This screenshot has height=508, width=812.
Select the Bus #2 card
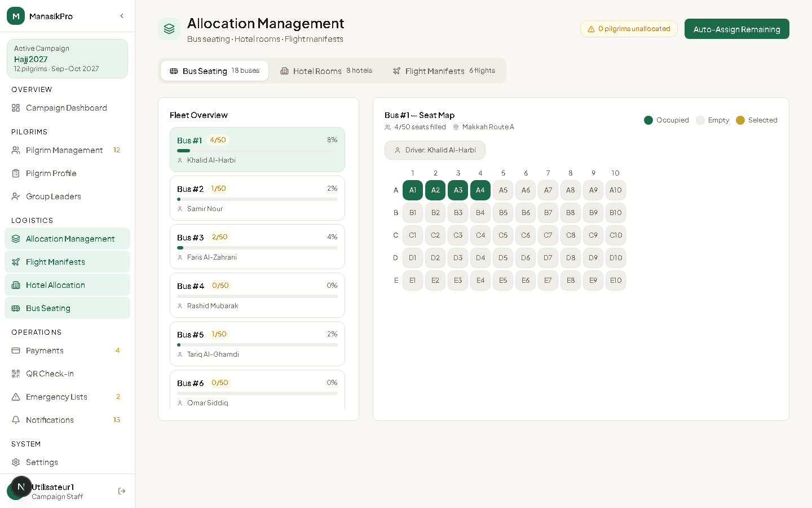pos(257,198)
